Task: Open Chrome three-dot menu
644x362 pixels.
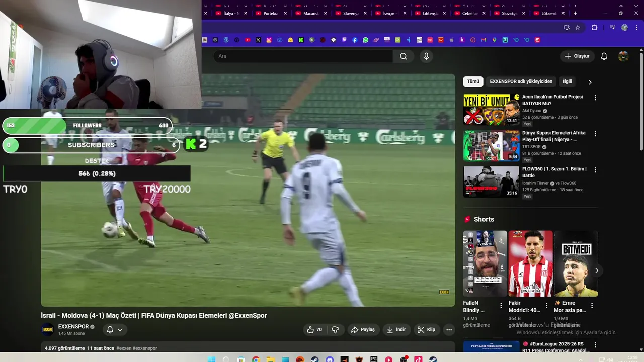Action: (x=636, y=27)
